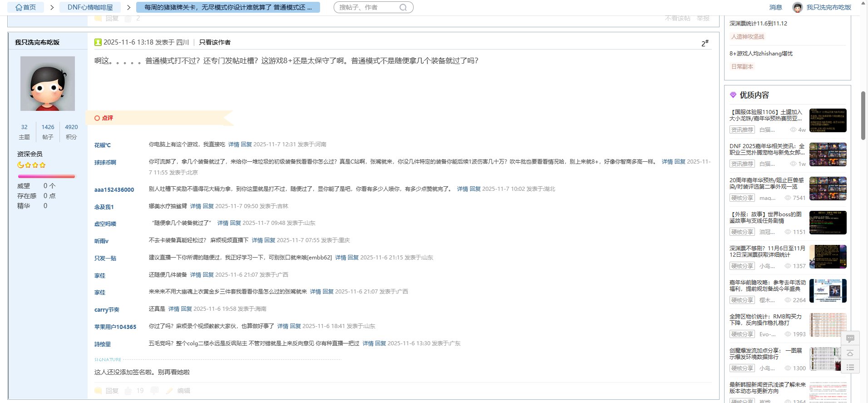
Task: Go to DNF心情咖啡屋 breadcrumb
Action: (90, 7)
